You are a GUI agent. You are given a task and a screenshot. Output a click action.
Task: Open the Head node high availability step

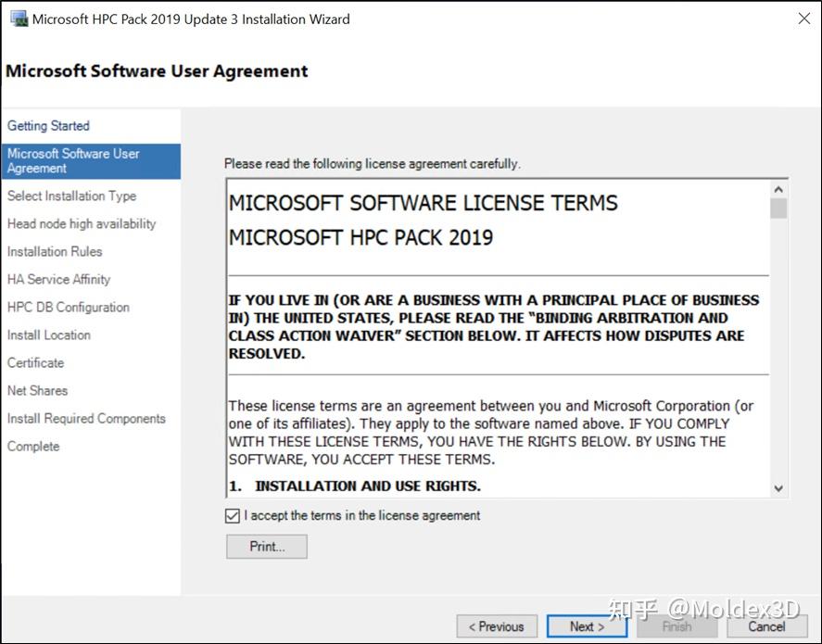(82, 223)
